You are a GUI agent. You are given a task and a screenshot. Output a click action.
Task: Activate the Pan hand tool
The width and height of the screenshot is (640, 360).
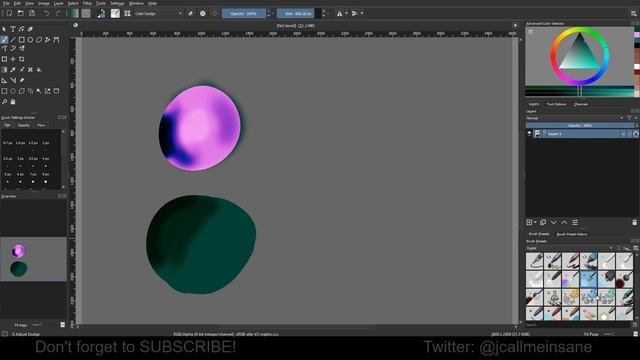(x=13, y=102)
